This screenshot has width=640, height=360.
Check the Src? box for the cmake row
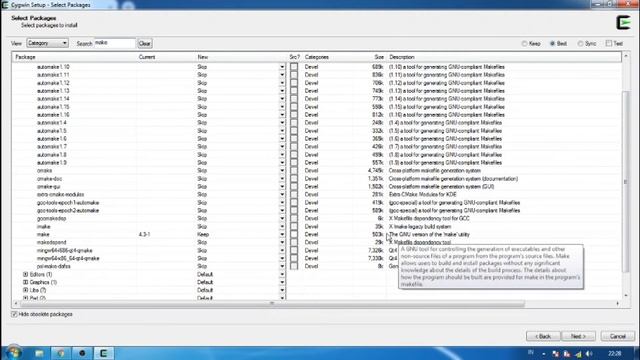(294, 171)
